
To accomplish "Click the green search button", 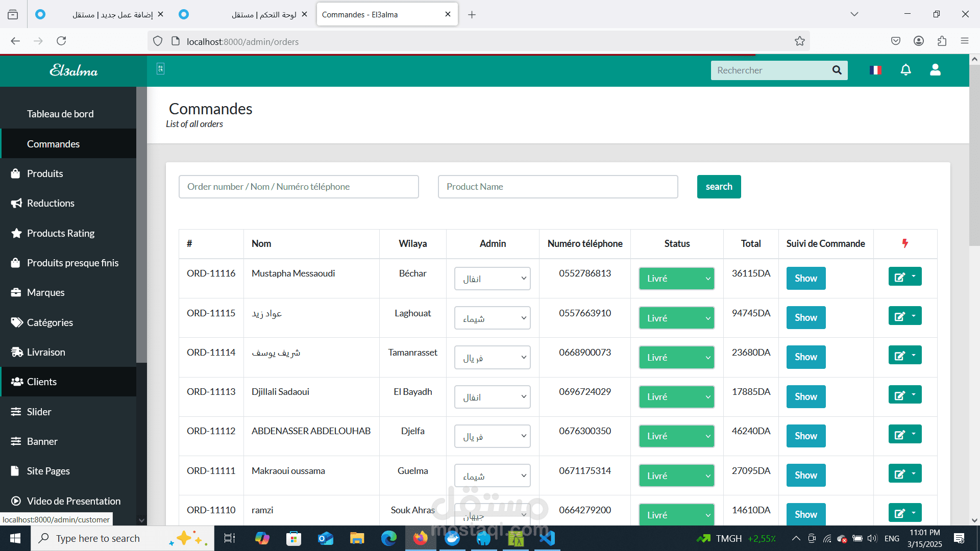I will click(x=719, y=187).
